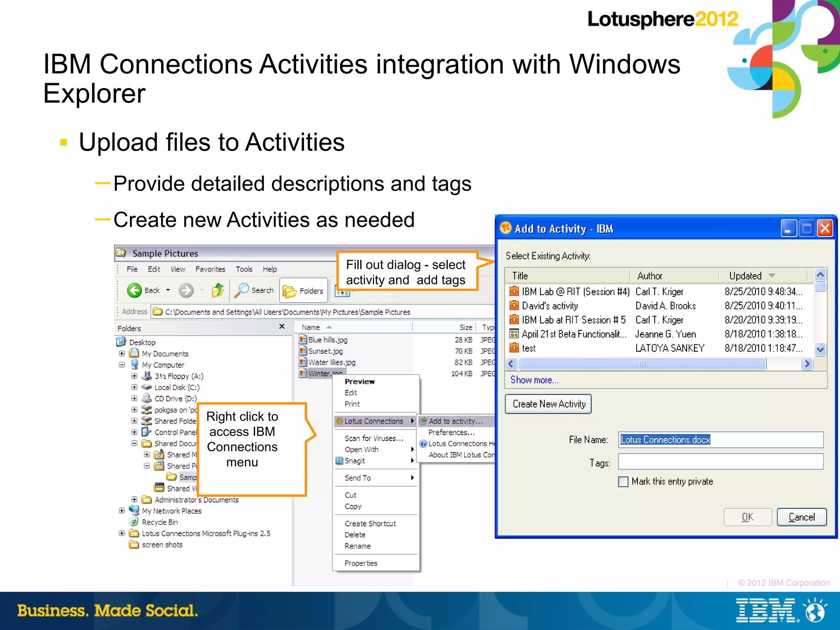Open the Forward history dropdown arrow
The height and width of the screenshot is (630, 840).
202,290
